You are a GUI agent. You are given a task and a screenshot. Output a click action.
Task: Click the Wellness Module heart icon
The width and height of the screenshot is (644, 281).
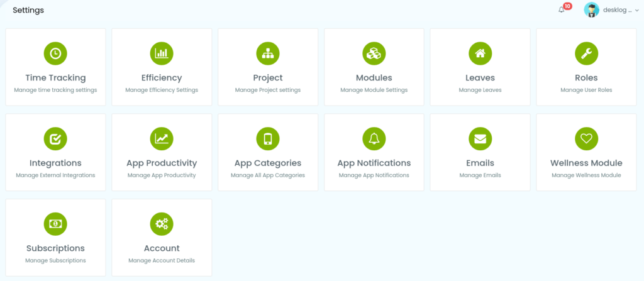[587, 139]
